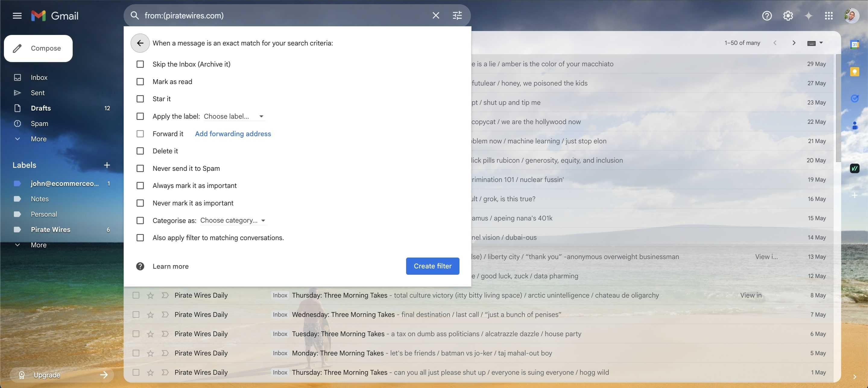Expand More under the Spam folder

(38, 139)
